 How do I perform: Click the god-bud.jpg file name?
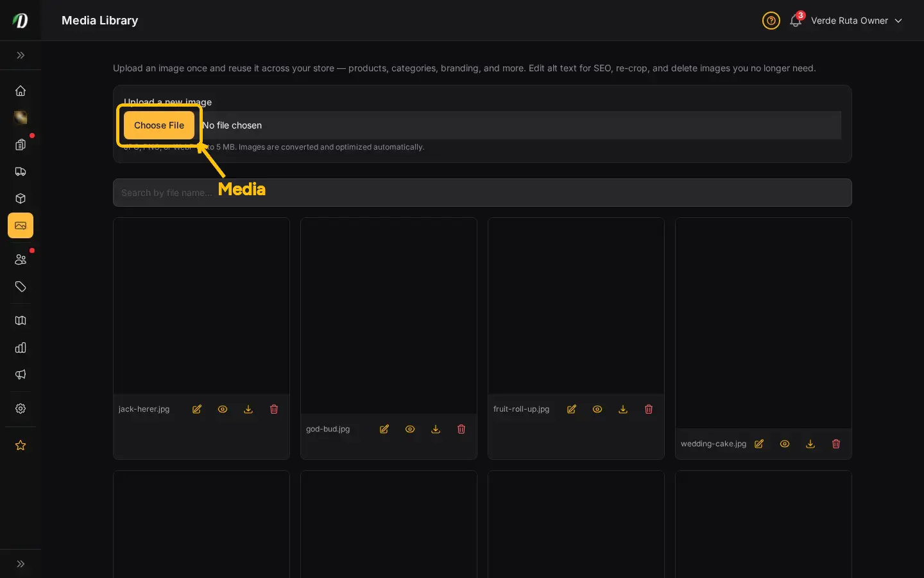pos(328,429)
